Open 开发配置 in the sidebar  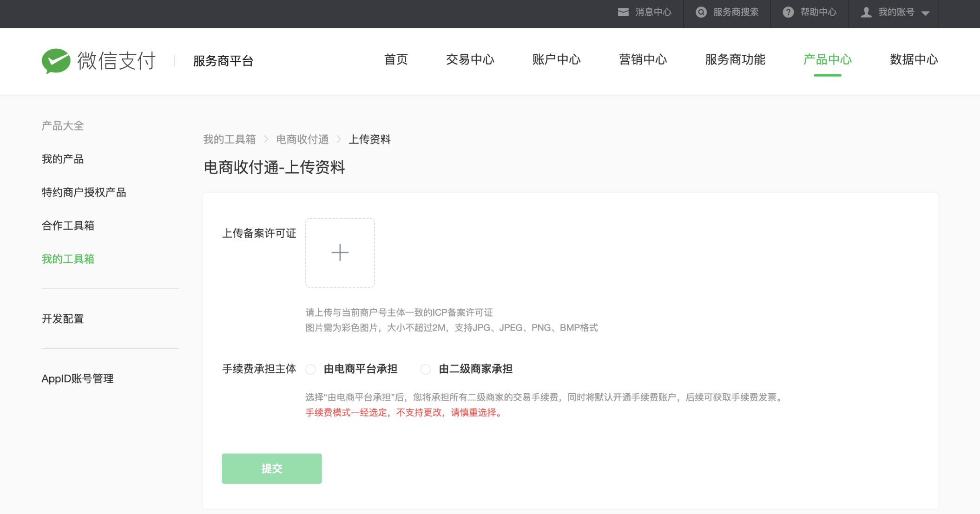(63, 319)
